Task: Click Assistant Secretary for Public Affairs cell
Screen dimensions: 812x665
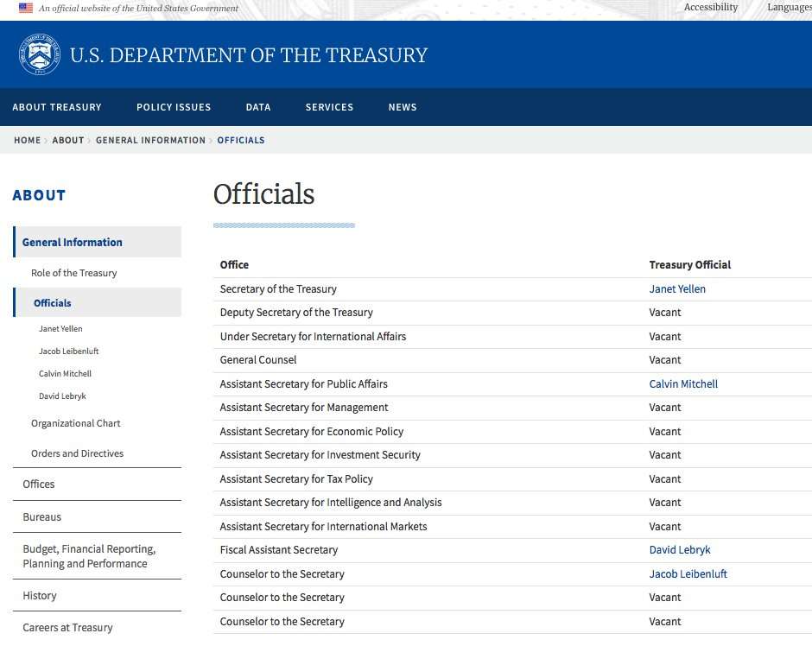Action: coord(303,383)
